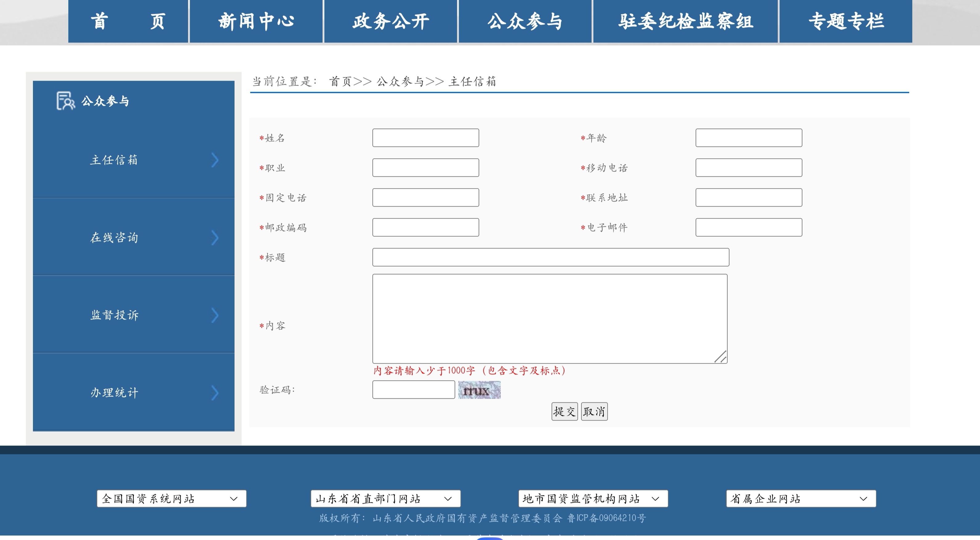
Task: Focus the 姓名 input field
Action: pyautogui.click(x=425, y=138)
